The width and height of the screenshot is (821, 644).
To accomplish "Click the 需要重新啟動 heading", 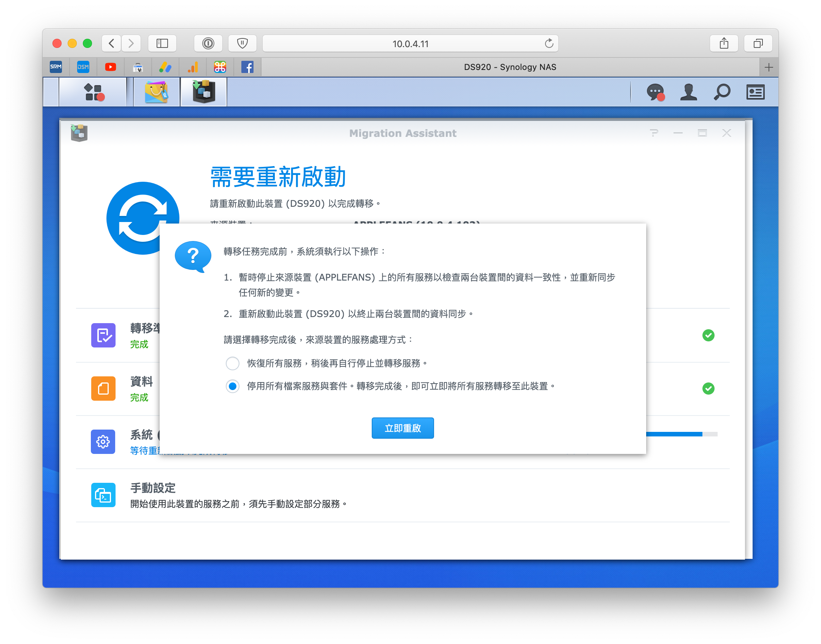I will tap(278, 177).
